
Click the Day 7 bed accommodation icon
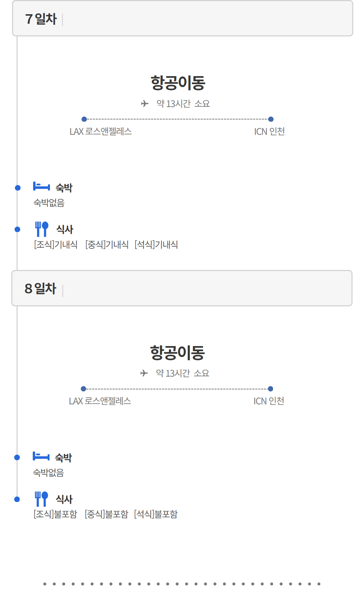click(x=41, y=187)
